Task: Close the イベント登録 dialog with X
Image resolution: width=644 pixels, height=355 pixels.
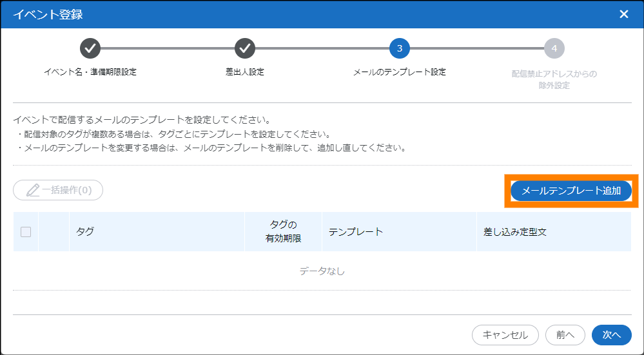Action: tap(623, 14)
